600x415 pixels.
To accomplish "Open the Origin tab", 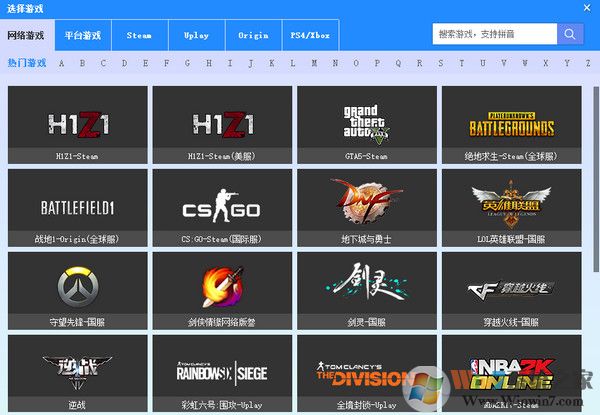I will coord(253,35).
